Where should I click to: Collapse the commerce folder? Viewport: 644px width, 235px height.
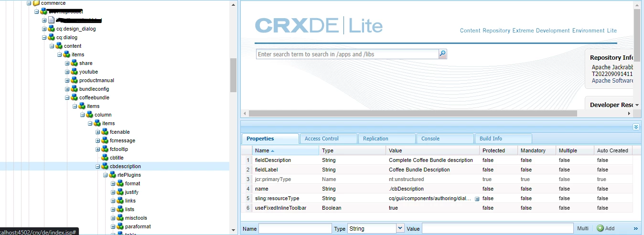29,3
